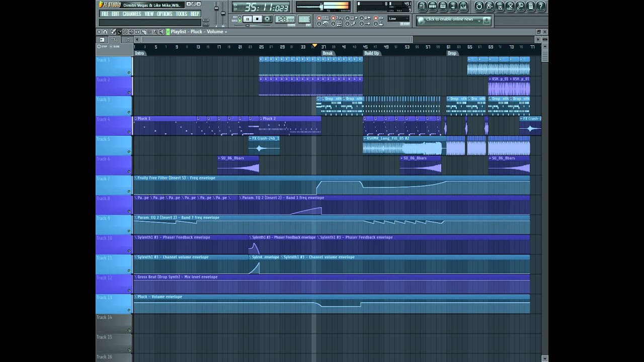
Task: Open the Playlist window icon in the toolbar
Action: [x=422, y=7]
